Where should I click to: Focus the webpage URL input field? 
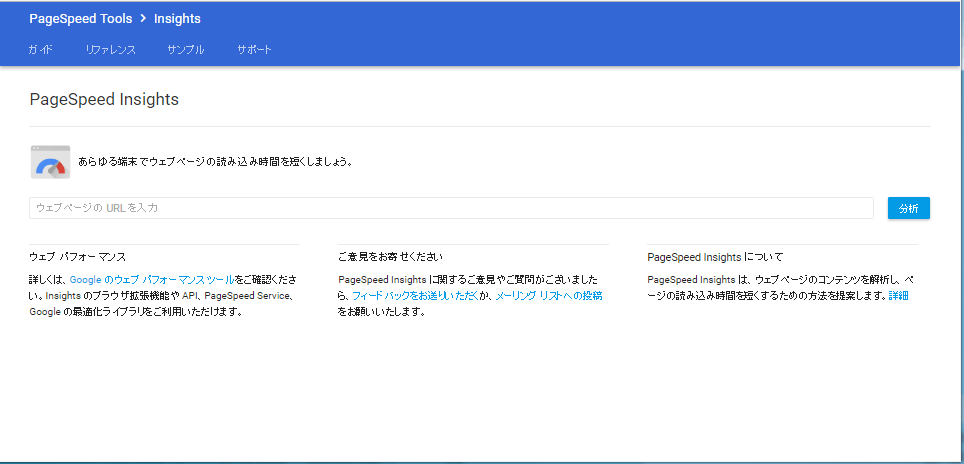(451, 208)
